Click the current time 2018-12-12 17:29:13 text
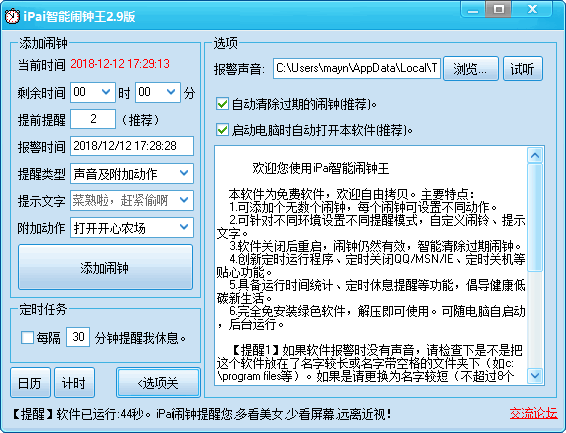This screenshot has height=433, width=566. point(120,64)
